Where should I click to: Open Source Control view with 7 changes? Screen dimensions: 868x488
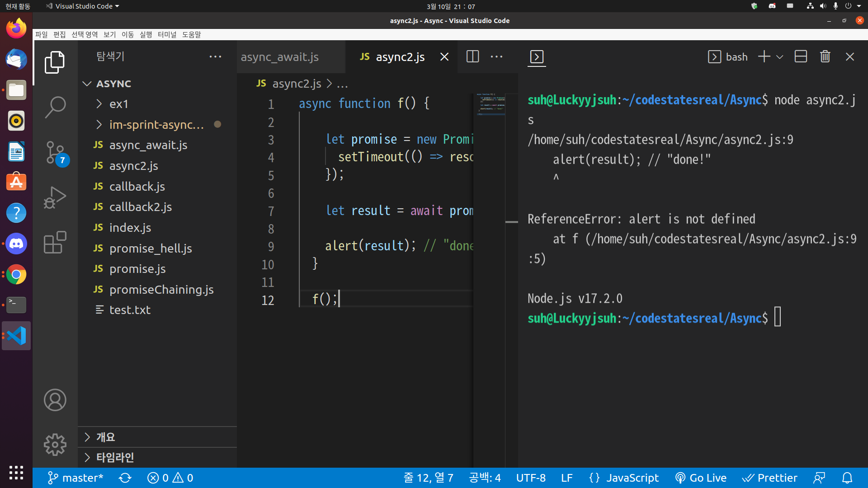(55, 152)
